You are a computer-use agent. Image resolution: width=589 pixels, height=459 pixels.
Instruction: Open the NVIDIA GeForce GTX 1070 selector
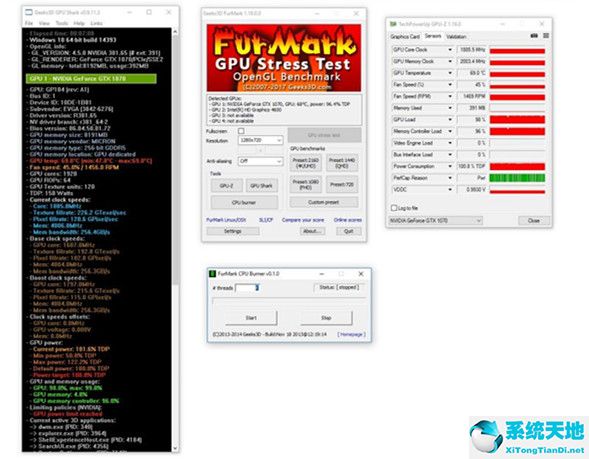[x=435, y=220]
